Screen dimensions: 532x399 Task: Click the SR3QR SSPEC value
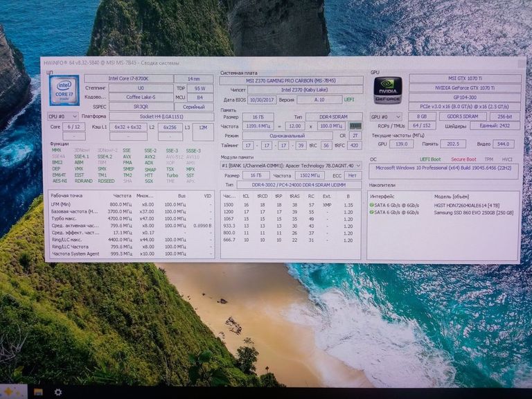click(x=141, y=107)
